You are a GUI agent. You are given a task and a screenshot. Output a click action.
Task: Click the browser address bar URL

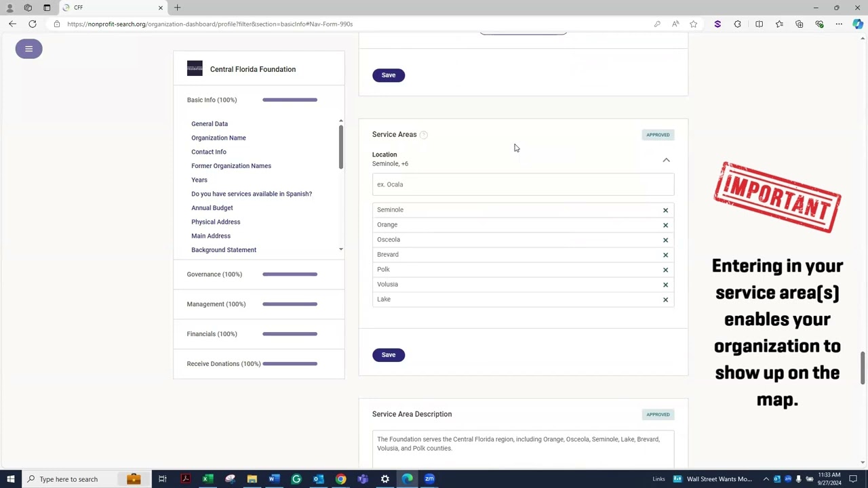(x=210, y=24)
